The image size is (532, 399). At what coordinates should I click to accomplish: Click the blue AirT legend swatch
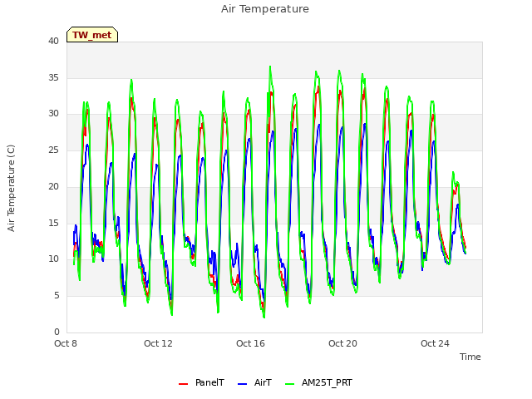(x=242, y=384)
